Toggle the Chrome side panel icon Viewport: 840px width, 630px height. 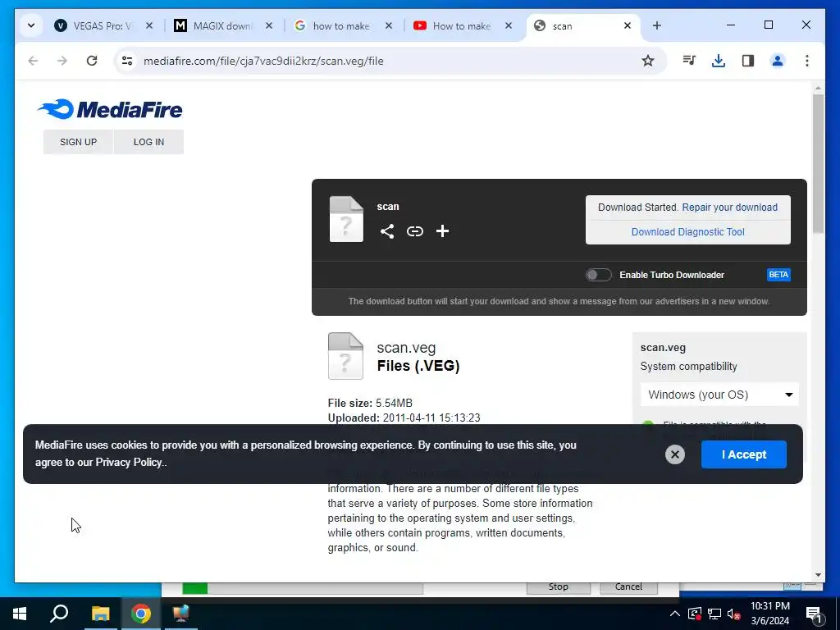coord(748,61)
